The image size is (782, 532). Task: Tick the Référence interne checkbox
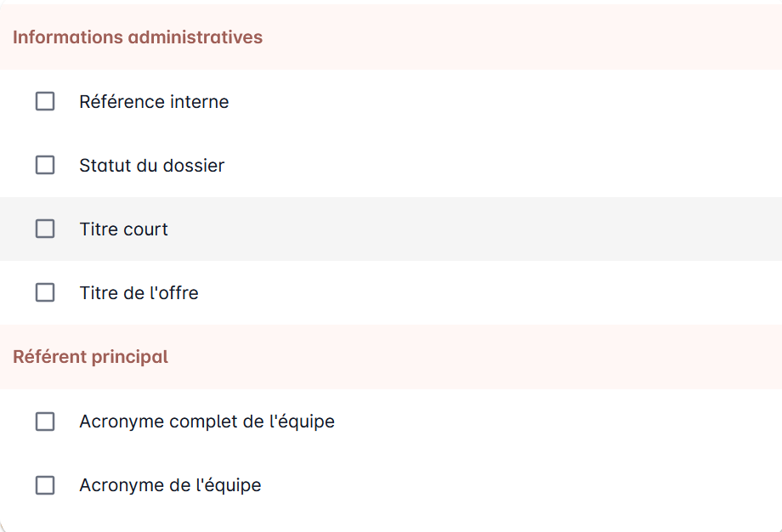(x=45, y=101)
